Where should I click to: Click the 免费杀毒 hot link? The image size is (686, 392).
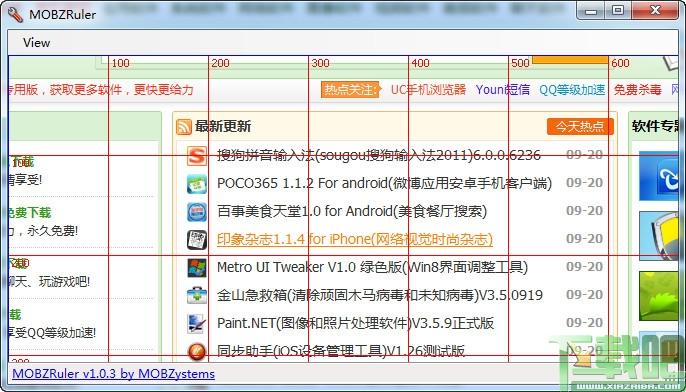point(637,90)
